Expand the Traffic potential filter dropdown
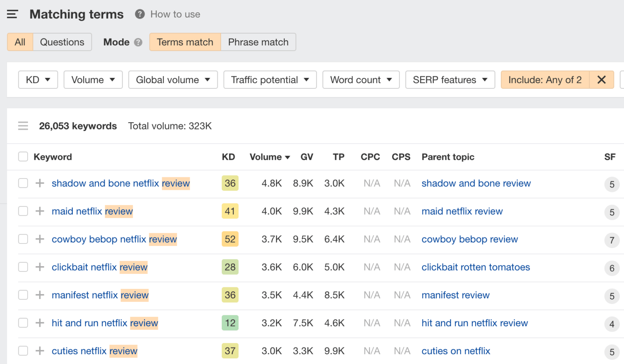Image resolution: width=624 pixels, height=364 pixels. pos(270,80)
